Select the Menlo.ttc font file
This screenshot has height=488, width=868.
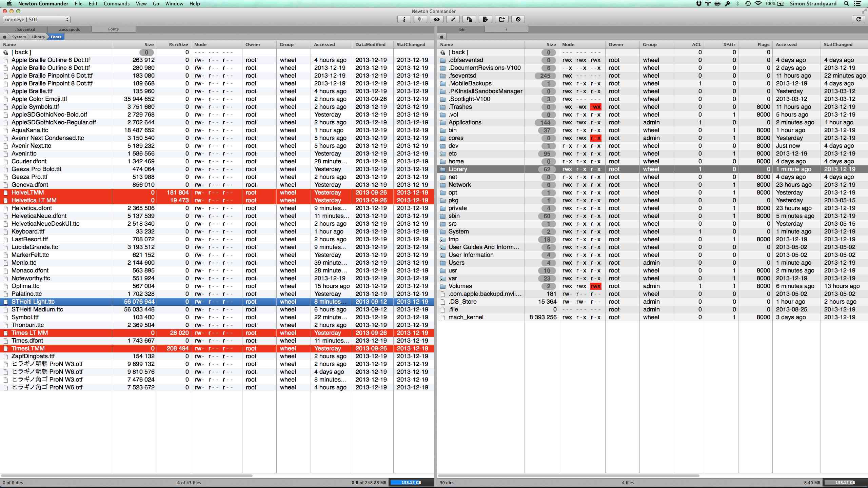click(x=24, y=263)
